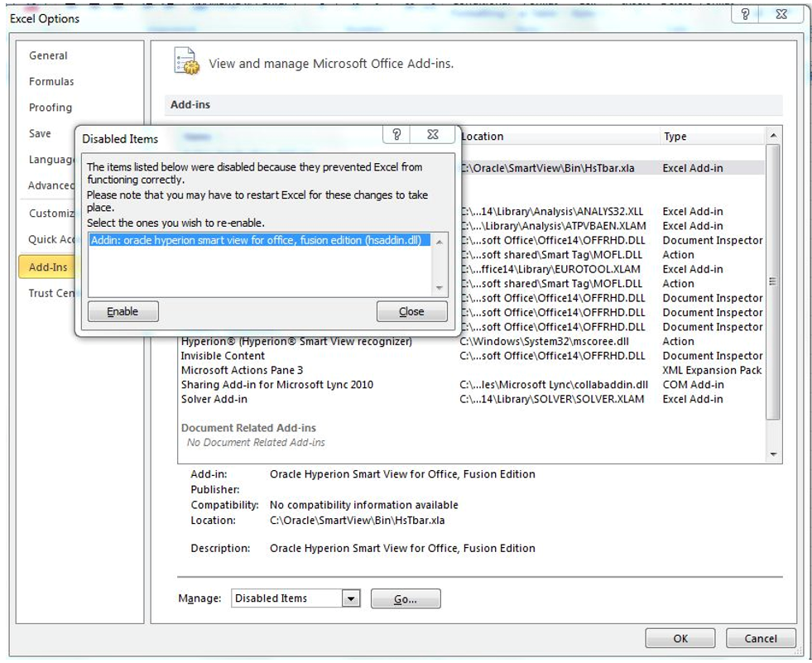
Task: Click the Location column header
Action: 483,137
